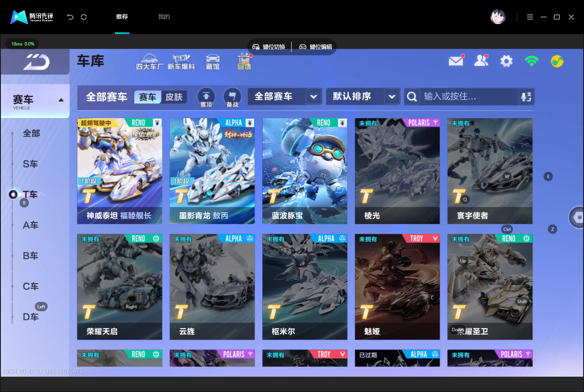
Task: Click the 备战 battle-ready icon
Action: tap(232, 97)
